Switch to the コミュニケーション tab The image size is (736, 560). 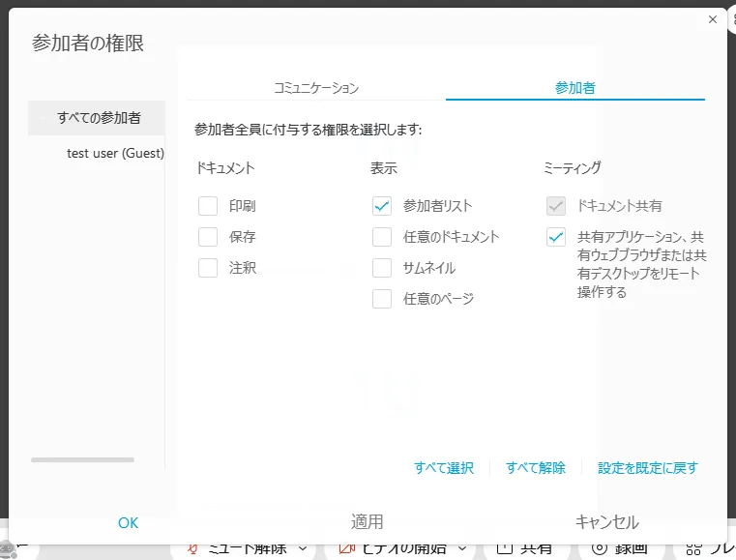[316, 88]
